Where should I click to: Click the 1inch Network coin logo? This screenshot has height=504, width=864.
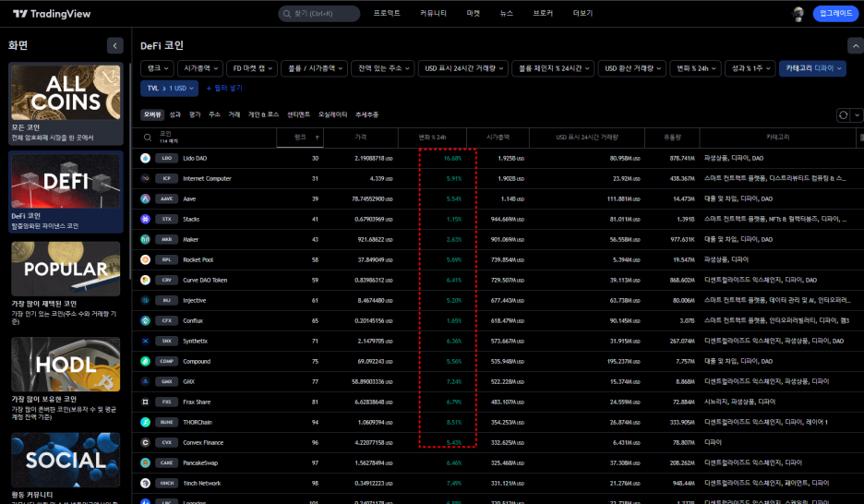pyautogui.click(x=146, y=483)
